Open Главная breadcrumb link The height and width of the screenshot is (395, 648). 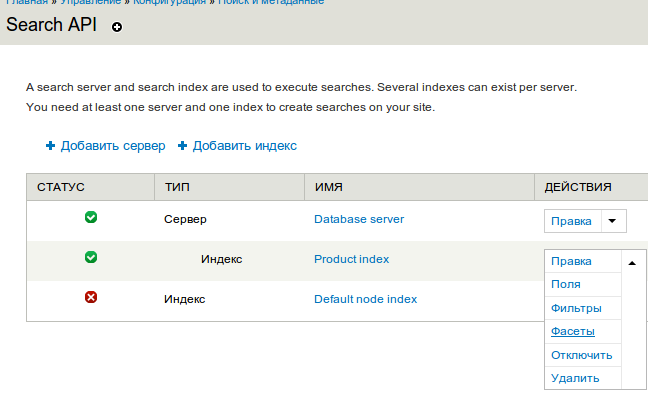(27, 2)
